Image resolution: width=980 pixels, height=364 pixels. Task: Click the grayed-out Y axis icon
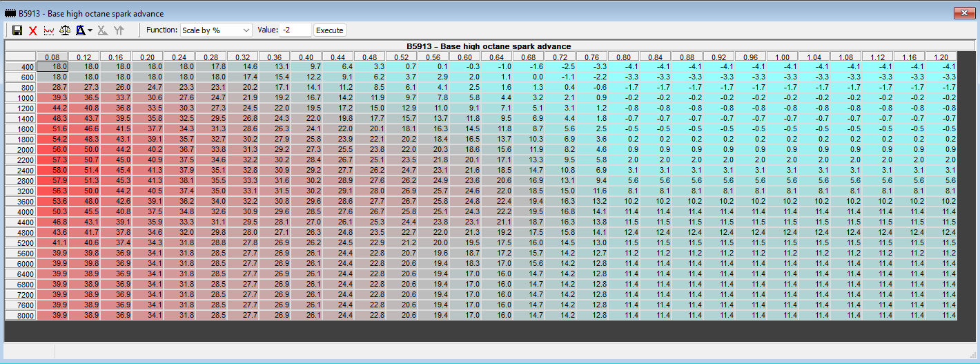click(119, 30)
